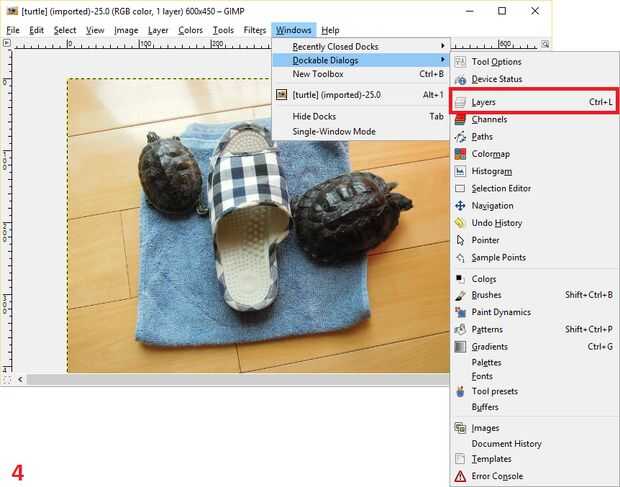The width and height of the screenshot is (620, 487).
Task: Click the Paths dialog icon
Action: pos(460,137)
